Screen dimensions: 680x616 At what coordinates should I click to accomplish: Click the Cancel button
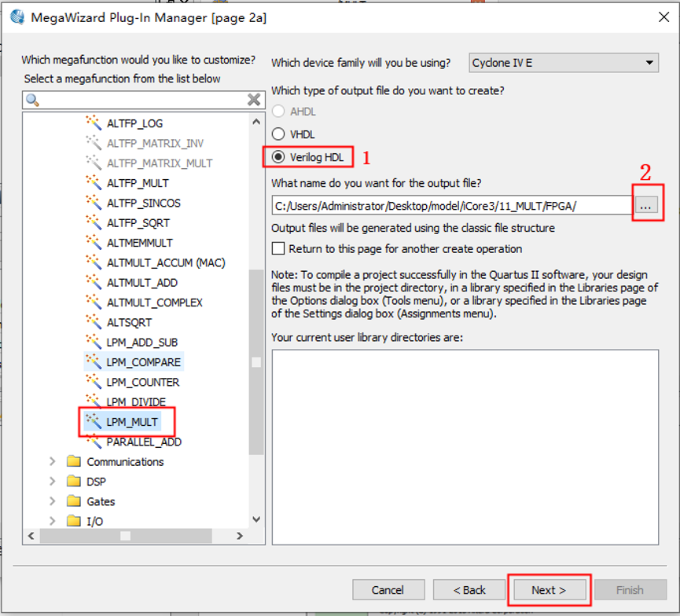point(388,590)
